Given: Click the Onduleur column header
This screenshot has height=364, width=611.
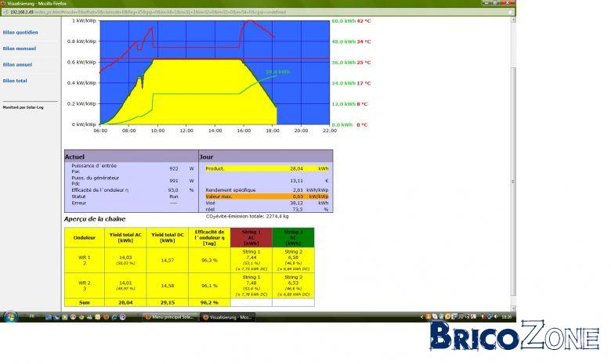Looking at the screenshot, I should [x=85, y=237].
